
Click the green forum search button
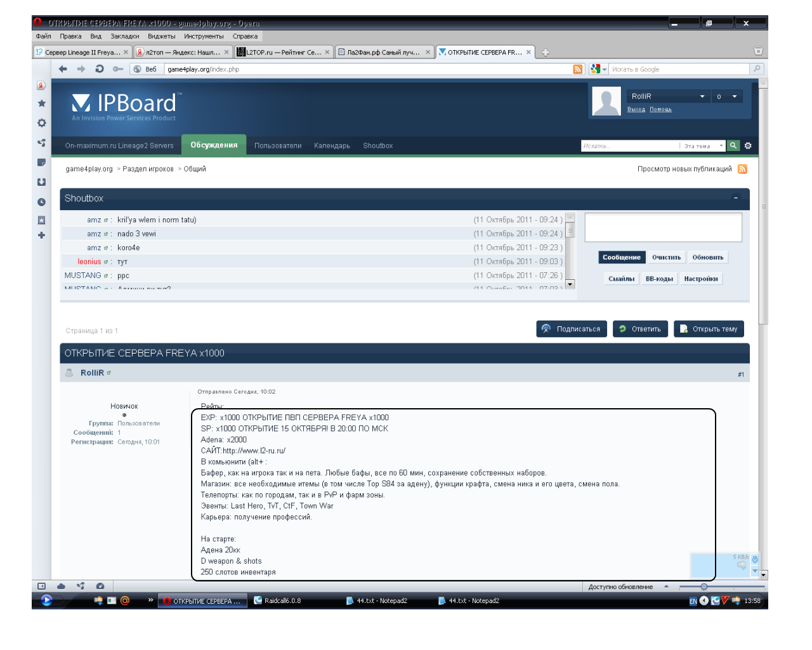733,146
